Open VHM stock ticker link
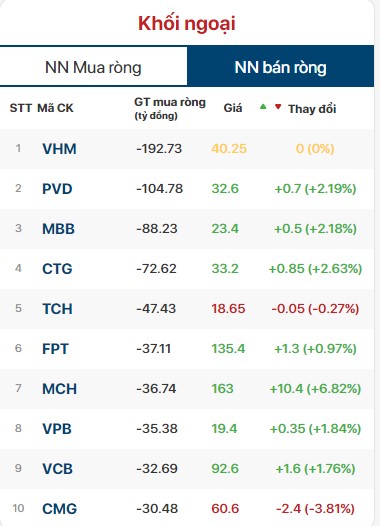 tap(59, 149)
